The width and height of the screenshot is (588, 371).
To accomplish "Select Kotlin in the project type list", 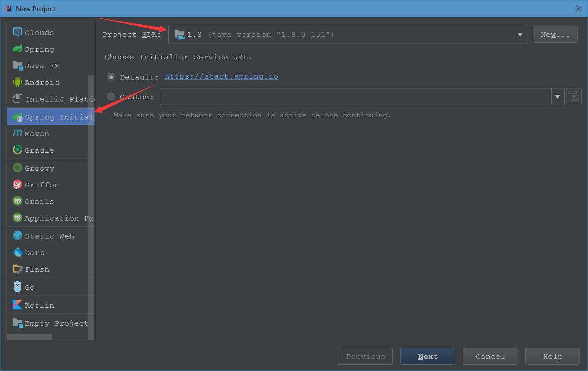I will (51, 305).
